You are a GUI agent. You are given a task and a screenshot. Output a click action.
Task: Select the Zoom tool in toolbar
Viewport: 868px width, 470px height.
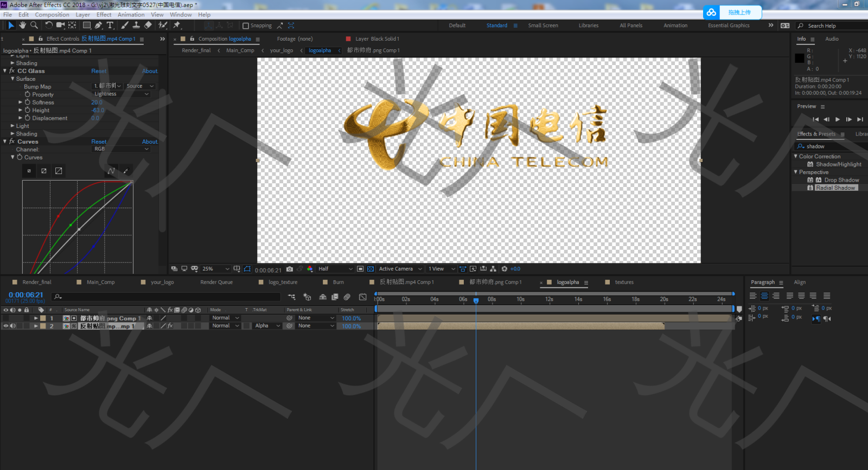click(34, 25)
